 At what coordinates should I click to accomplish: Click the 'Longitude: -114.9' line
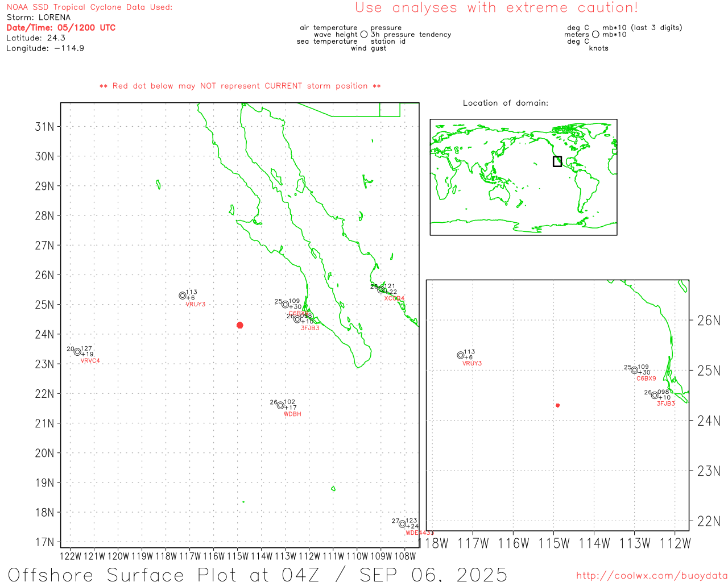(x=45, y=48)
